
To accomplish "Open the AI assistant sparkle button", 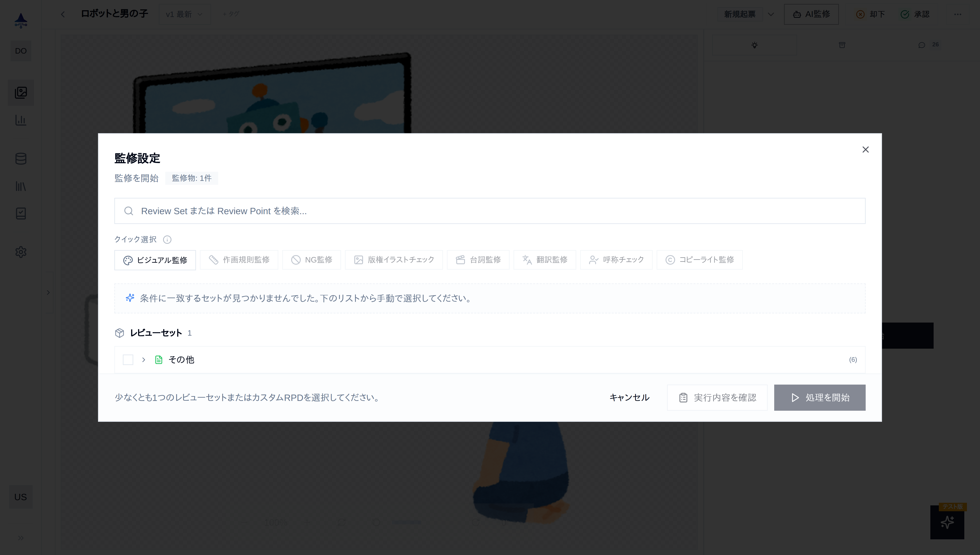I will (x=947, y=522).
